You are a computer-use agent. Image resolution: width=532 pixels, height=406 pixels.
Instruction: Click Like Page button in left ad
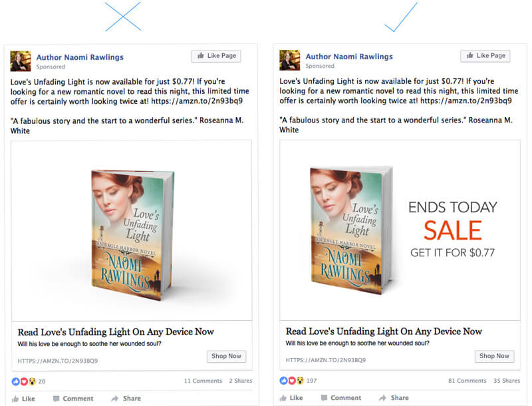[x=216, y=56]
